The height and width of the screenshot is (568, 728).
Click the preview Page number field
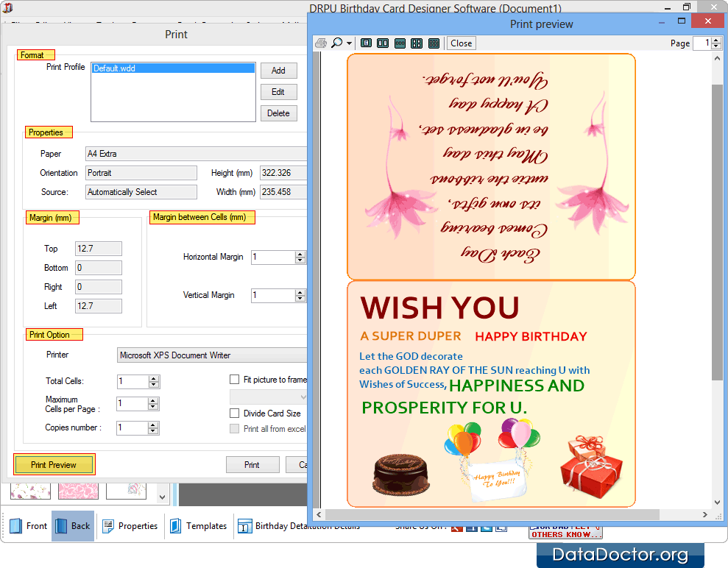click(702, 43)
